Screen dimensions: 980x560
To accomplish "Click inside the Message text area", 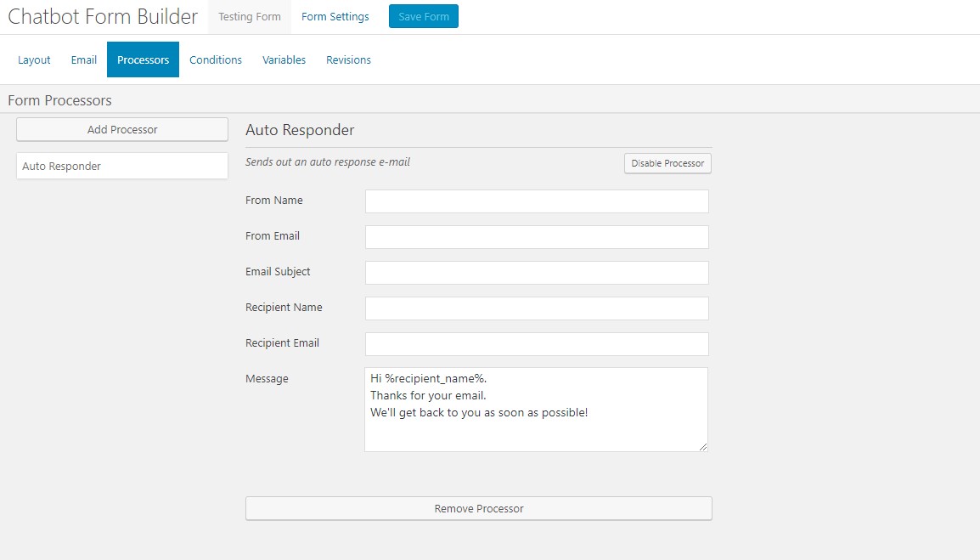I will pos(536,410).
